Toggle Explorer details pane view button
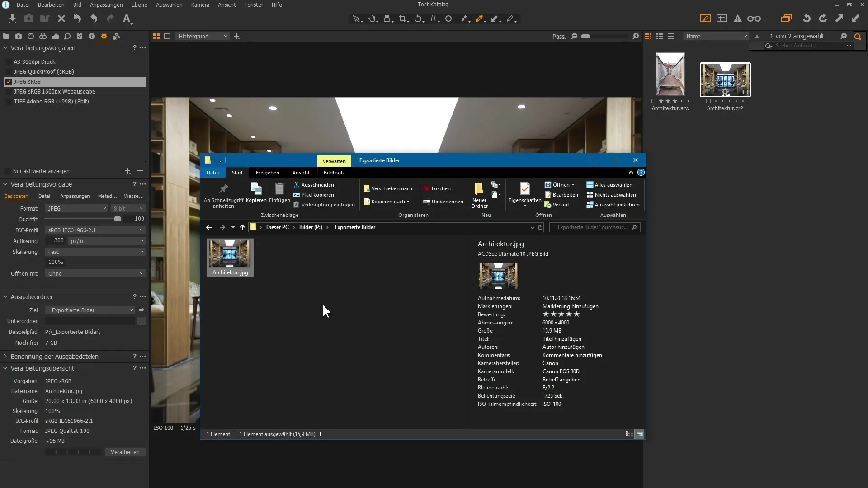Viewport: 868px width, 488px height. (629, 434)
